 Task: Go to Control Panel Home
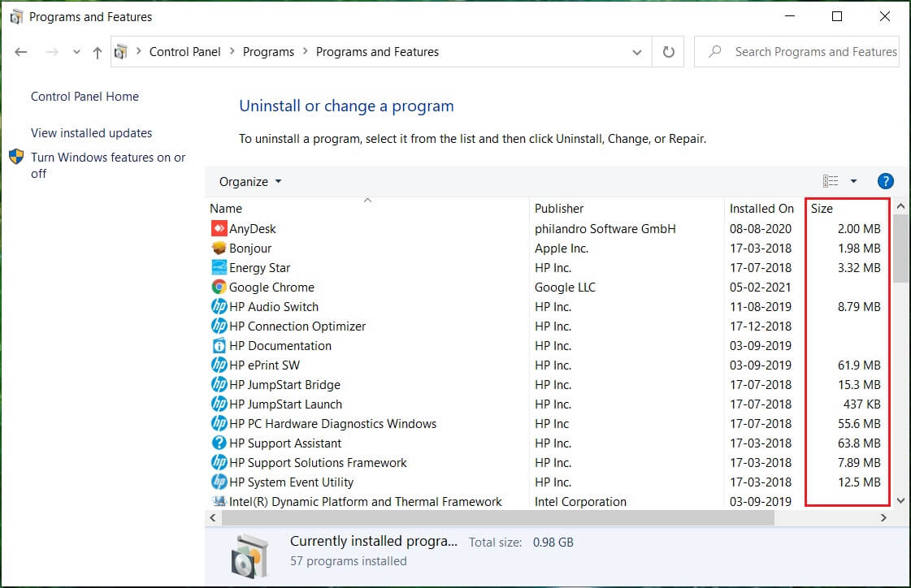coord(85,97)
